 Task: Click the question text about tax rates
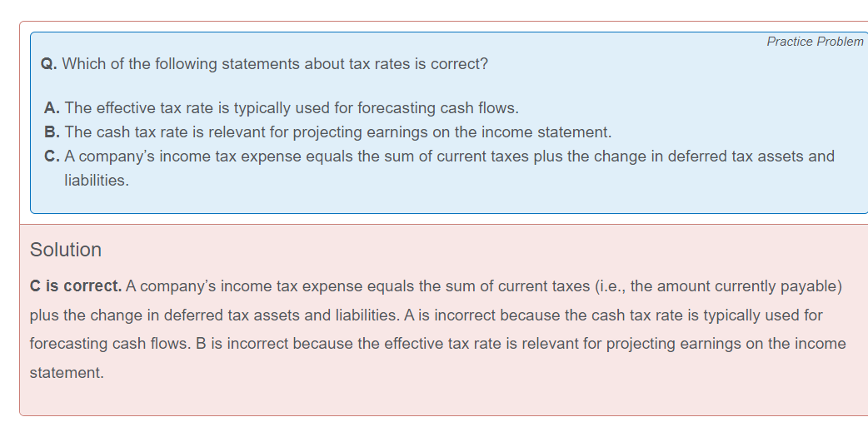(275, 64)
